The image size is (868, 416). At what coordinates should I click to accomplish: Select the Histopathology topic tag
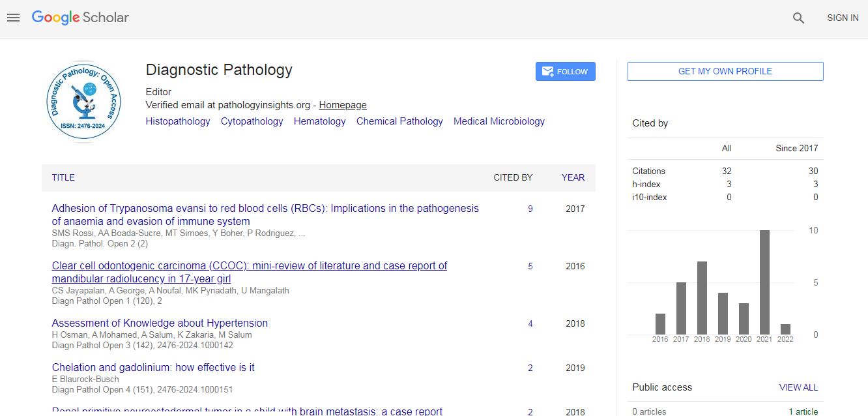click(x=178, y=121)
